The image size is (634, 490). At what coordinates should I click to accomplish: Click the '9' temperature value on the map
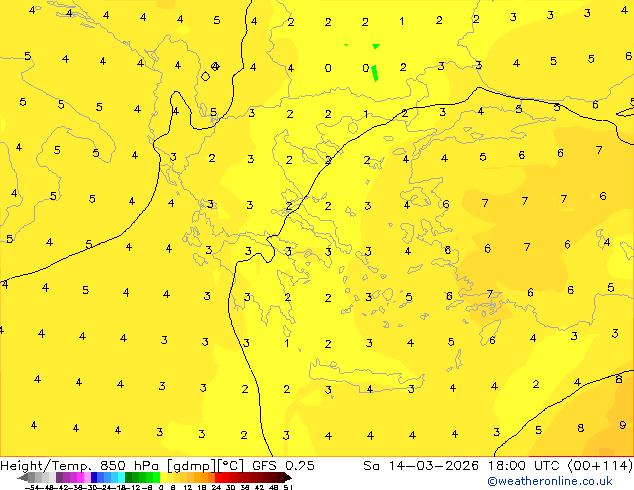(x=622, y=425)
